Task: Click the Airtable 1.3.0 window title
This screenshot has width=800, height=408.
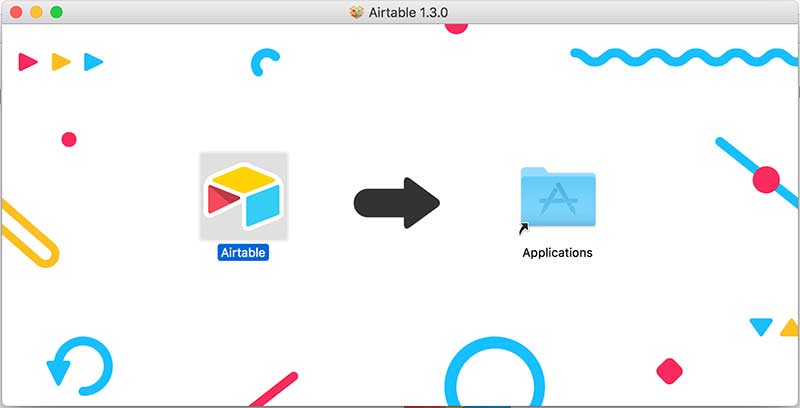Action: [408, 12]
